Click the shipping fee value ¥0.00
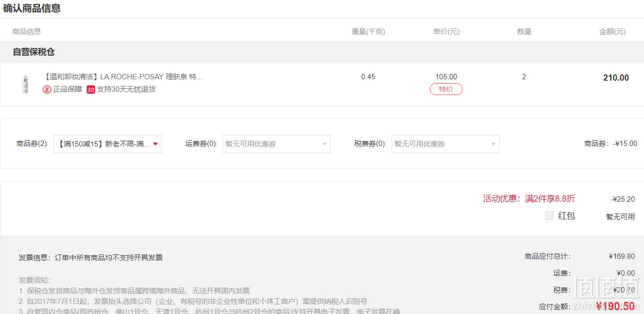The width and height of the screenshot is (644, 314). (x=626, y=273)
